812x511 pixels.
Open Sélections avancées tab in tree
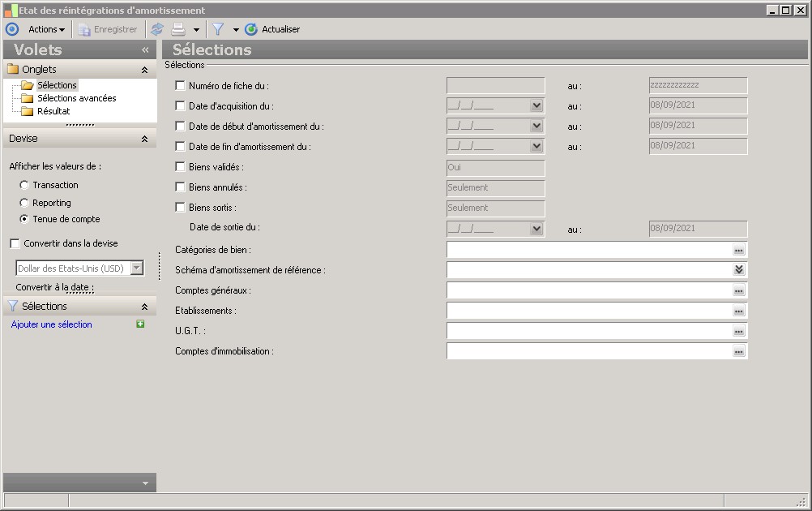[x=76, y=98]
